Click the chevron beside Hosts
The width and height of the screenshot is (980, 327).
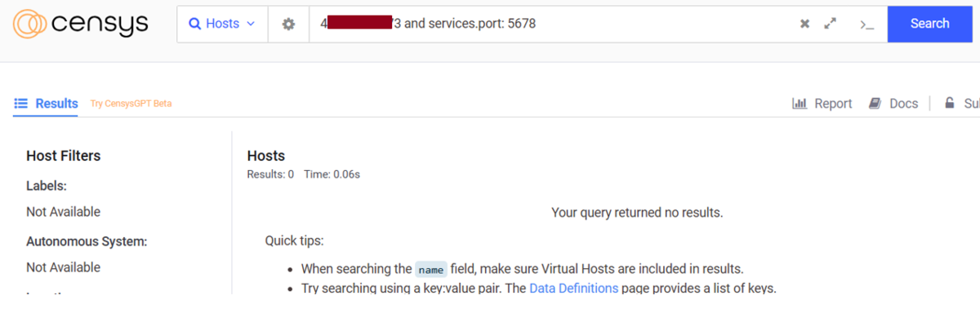pos(251,24)
